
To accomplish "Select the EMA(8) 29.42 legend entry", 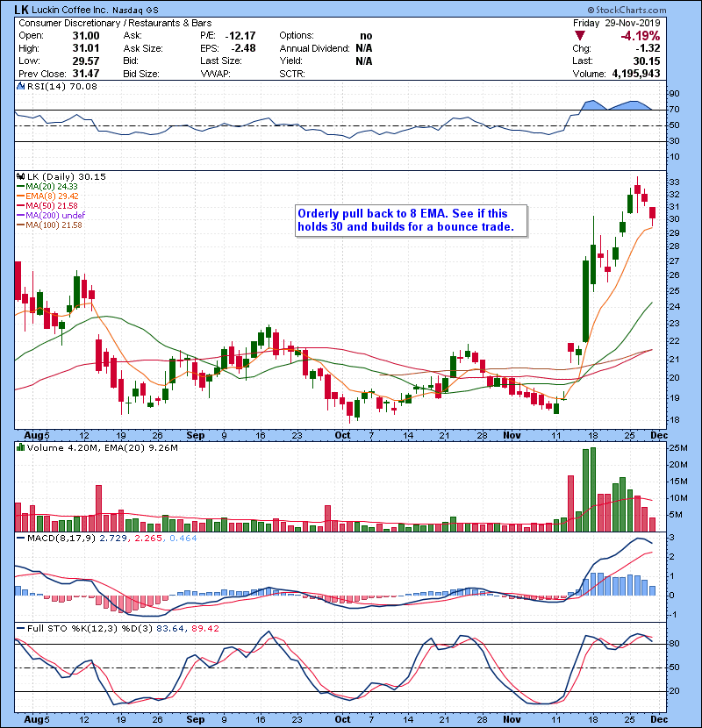I will 47,196.
